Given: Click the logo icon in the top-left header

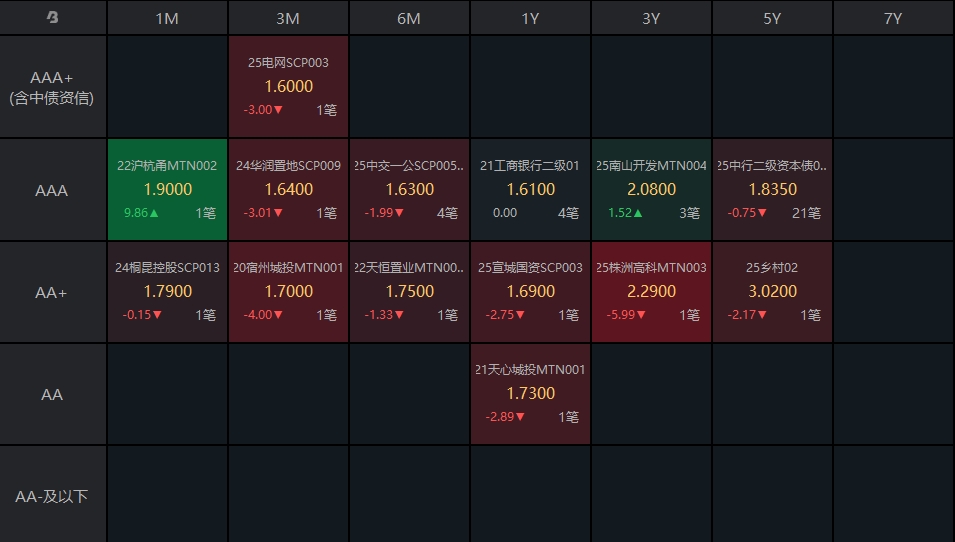Looking at the screenshot, I should tap(53, 18).
